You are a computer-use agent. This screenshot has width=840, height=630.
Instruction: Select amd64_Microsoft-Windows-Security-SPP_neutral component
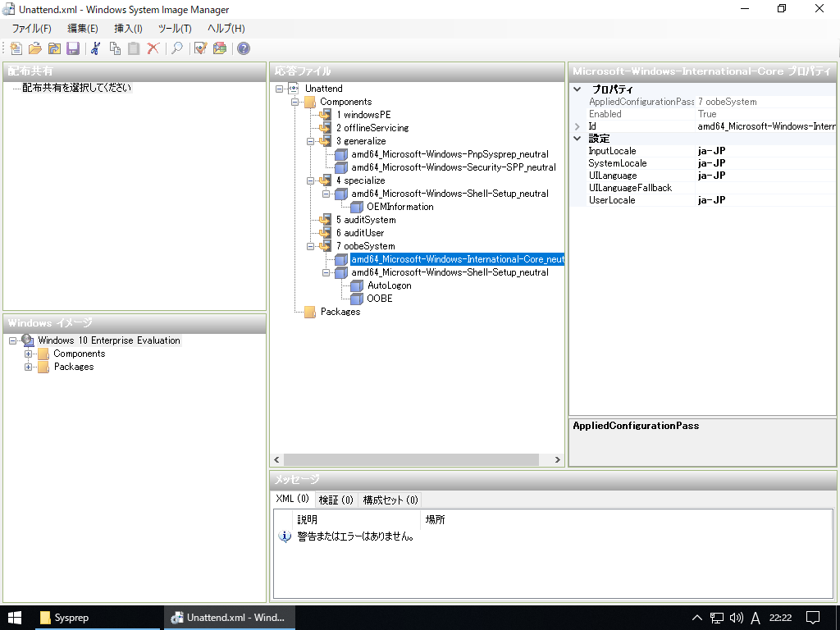(x=454, y=167)
